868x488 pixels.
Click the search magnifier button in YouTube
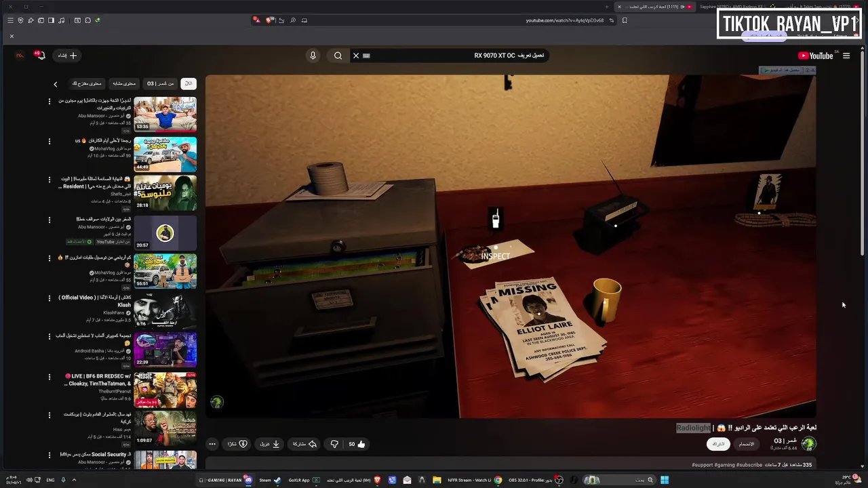pos(338,56)
